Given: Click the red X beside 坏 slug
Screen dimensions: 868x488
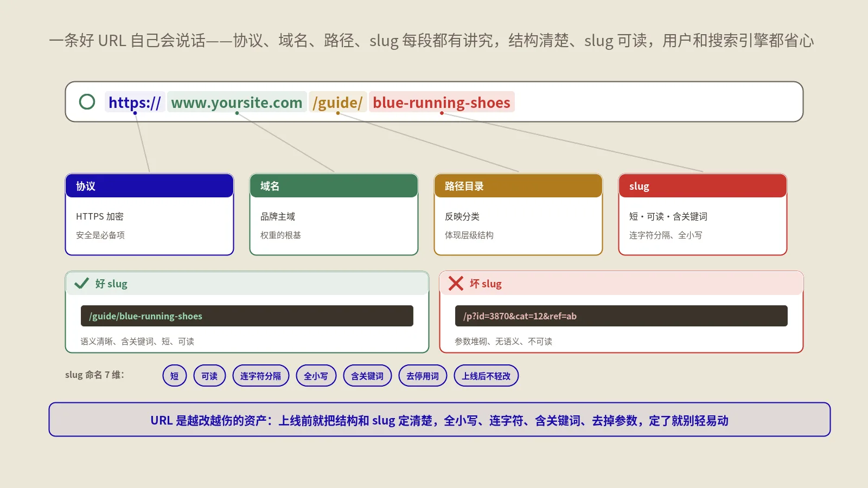Looking at the screenshot, I should (456, 284).
